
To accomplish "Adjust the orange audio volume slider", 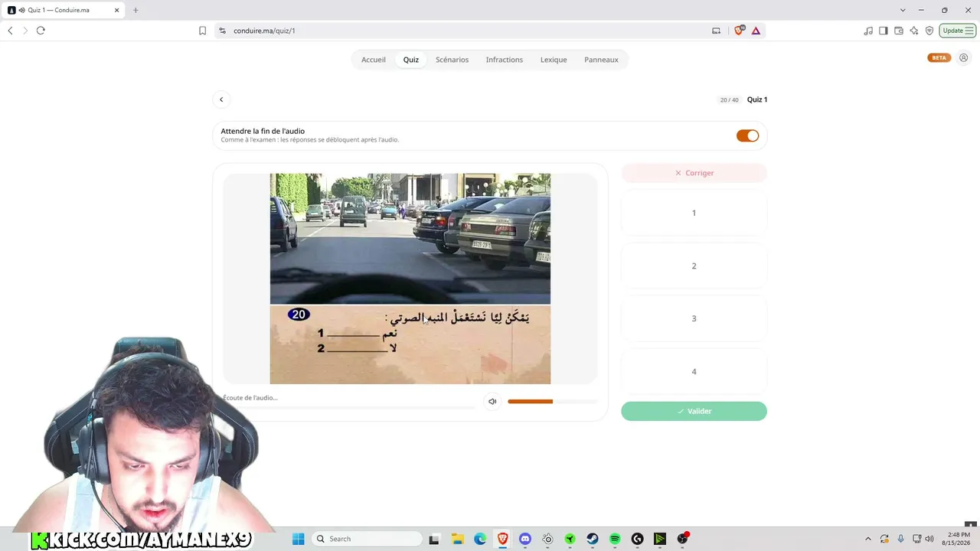I will pos(552,401).
